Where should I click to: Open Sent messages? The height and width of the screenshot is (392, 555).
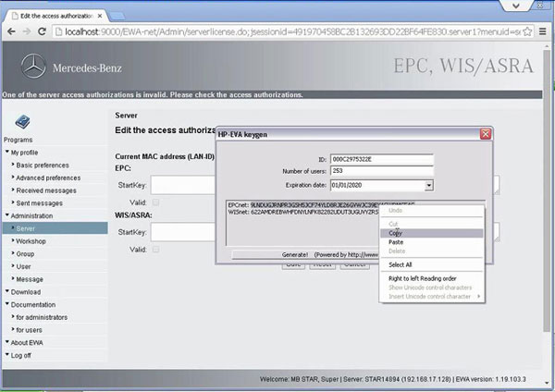pyautogui.click(x=39, y=203)
